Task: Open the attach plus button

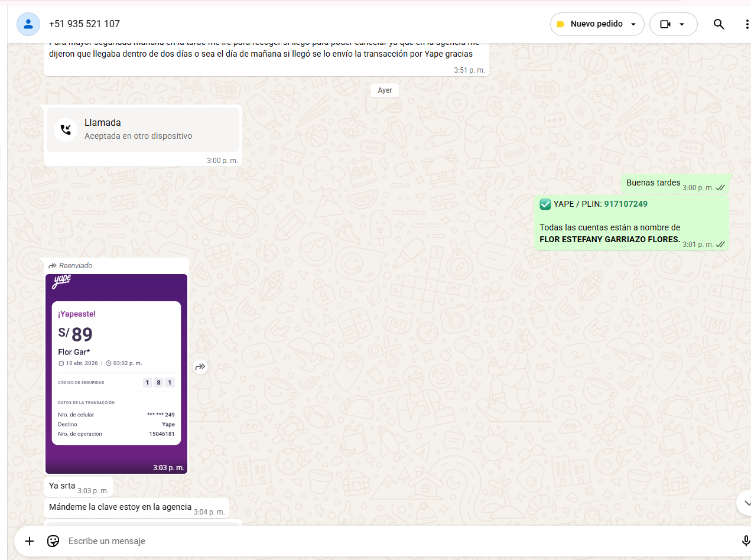Action: coord(30,541)
